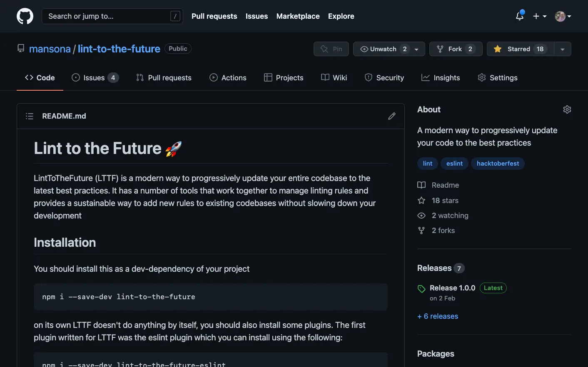The image size is (588, 367).
Task: Toggle the Starred button
Action: pyautogui.click(x=521, y=49)
